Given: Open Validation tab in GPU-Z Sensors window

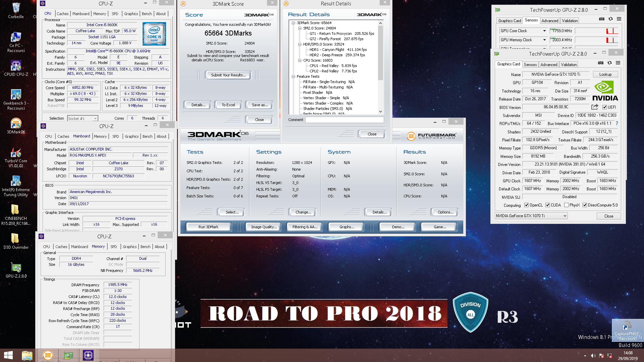Looking at the screenshot, I should (570, 20).
